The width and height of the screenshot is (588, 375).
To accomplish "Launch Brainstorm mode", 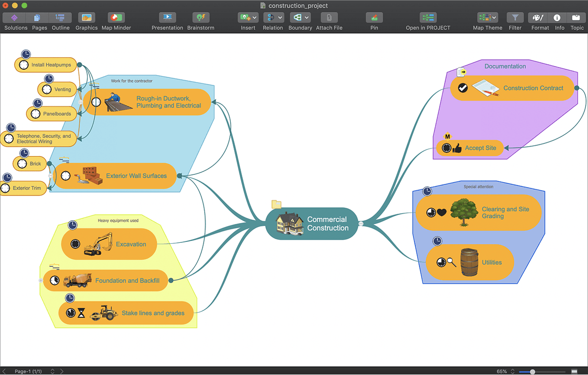I will (201, 18).
